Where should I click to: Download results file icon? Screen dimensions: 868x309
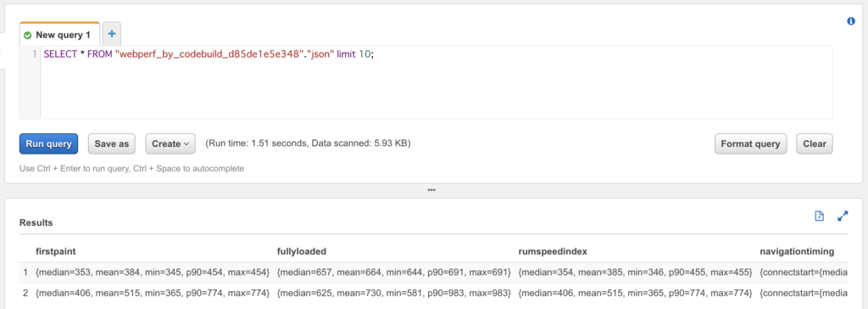(820, 216)
